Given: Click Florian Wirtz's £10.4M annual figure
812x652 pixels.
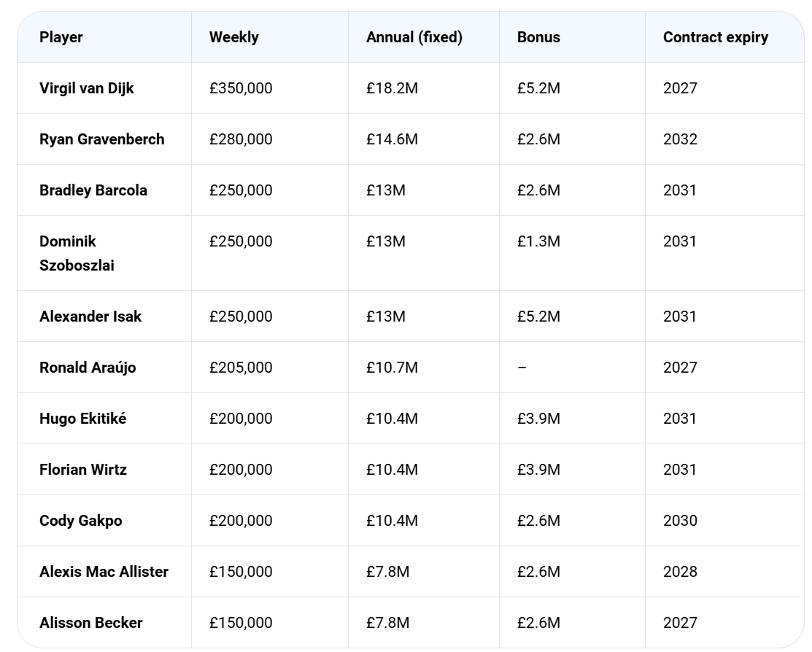Looking at the screenshot, I should (392, 470).
